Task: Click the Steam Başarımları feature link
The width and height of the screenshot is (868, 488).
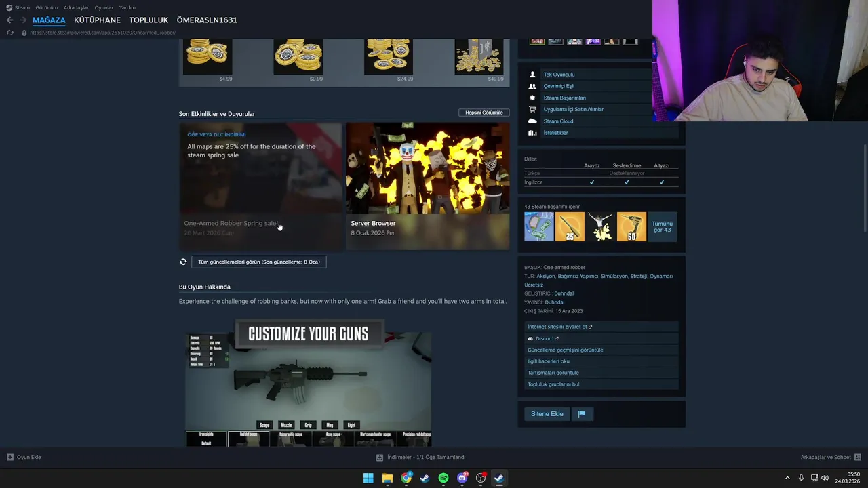Action: [564, 98]
